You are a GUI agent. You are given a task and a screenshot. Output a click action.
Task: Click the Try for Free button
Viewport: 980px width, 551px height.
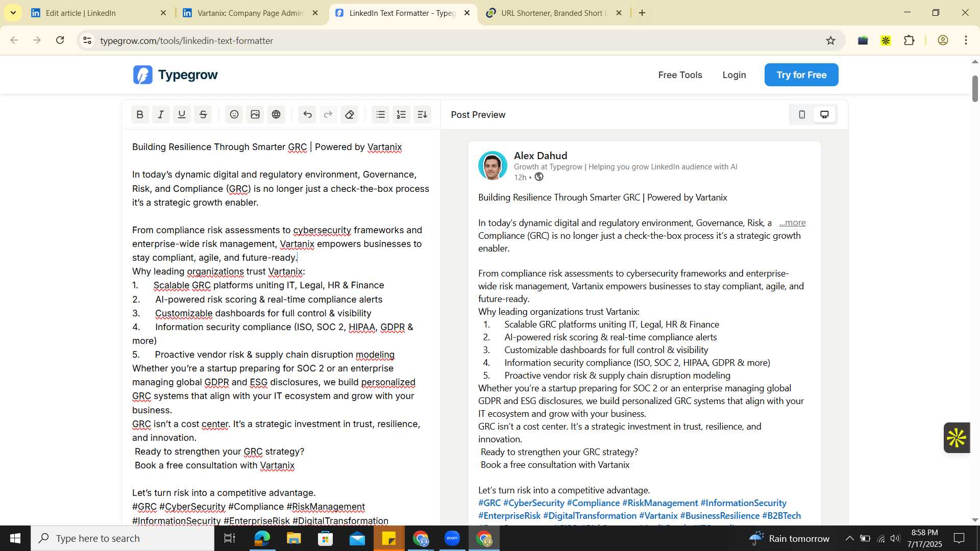[x=801, y=75]
